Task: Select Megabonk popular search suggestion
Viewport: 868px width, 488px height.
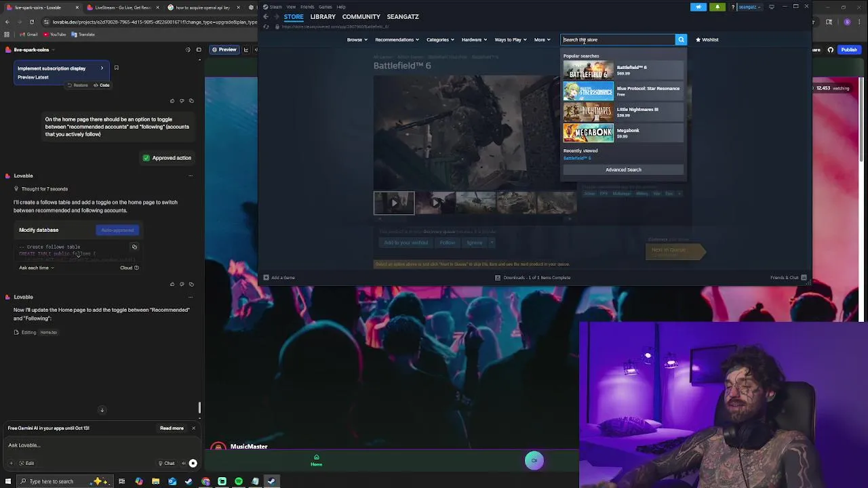Action: [x=623, y=133]
